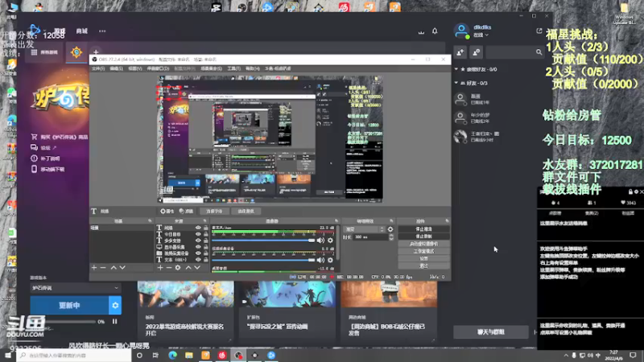Adjust transition duration stepper arrows
644x362 pixels.
[391, 237]
